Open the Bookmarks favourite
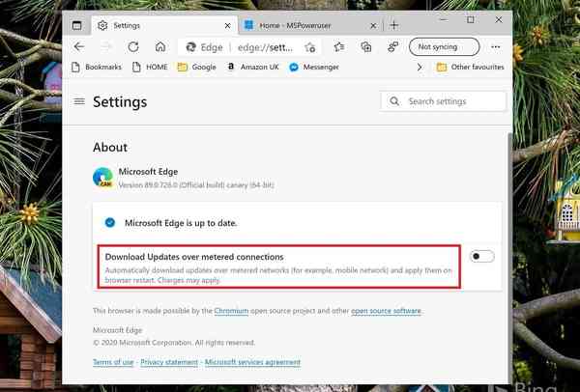580x392 pixels. point(96,67)
